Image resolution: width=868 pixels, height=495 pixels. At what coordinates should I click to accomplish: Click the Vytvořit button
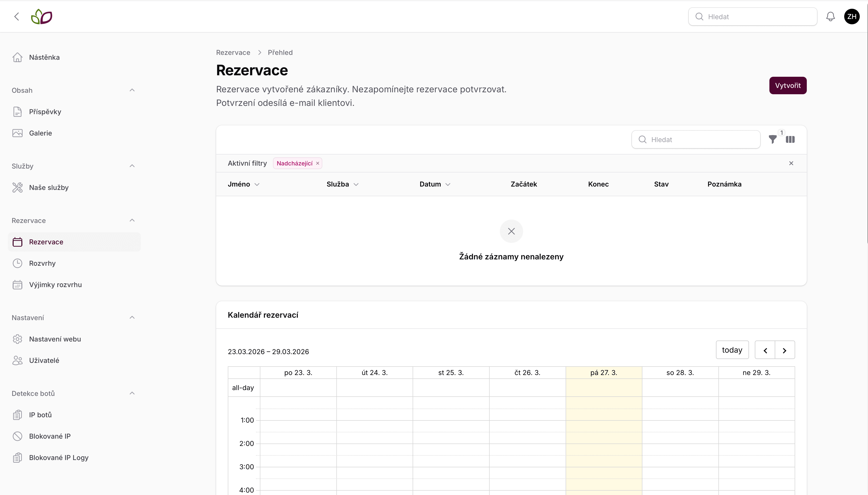pos(788,86)
